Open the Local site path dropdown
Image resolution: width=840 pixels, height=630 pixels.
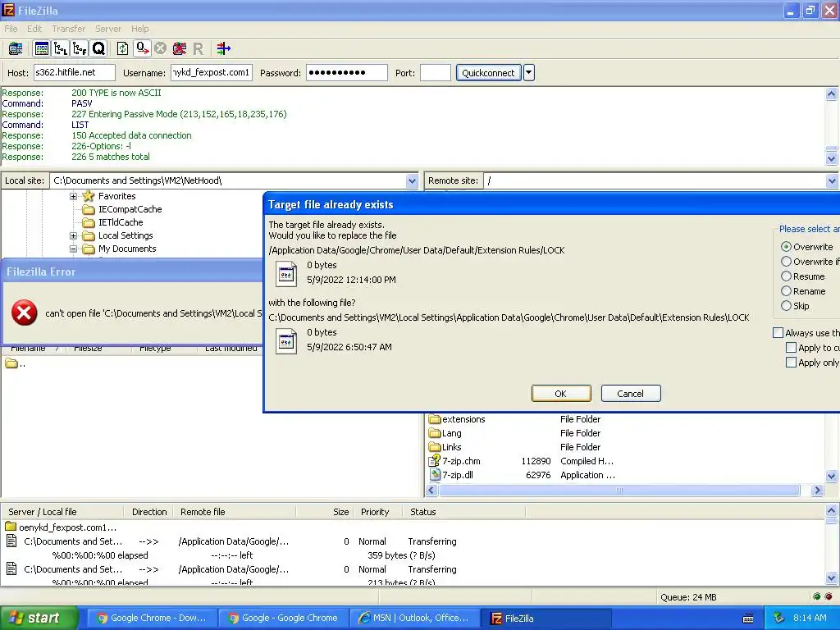tap(412, 180)
